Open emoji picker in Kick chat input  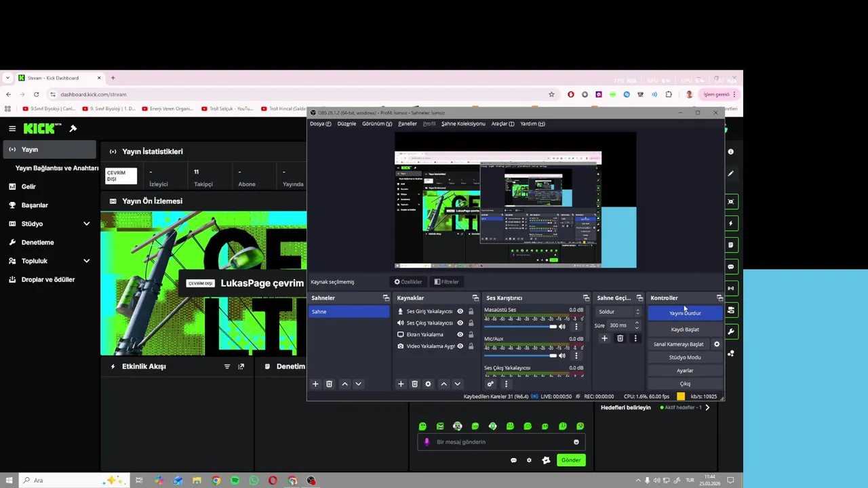coord(576,442)
